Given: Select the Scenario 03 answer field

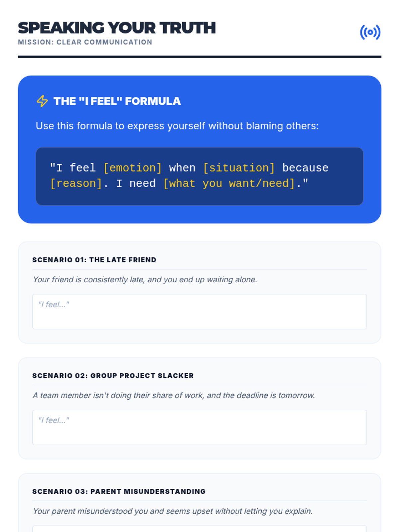Looking at the screenshot, I should tap(199, 529).
